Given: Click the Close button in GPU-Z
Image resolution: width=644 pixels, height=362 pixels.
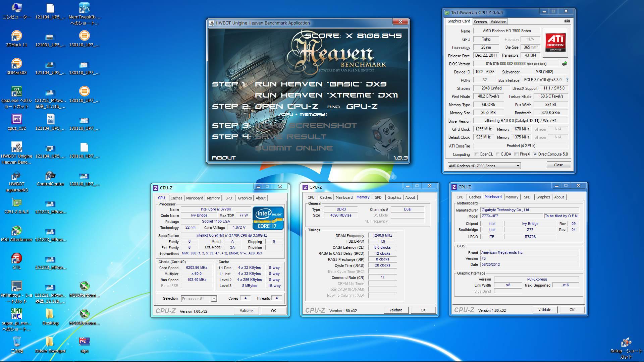Looking at the screenshot, I should (x=558, y=165).
